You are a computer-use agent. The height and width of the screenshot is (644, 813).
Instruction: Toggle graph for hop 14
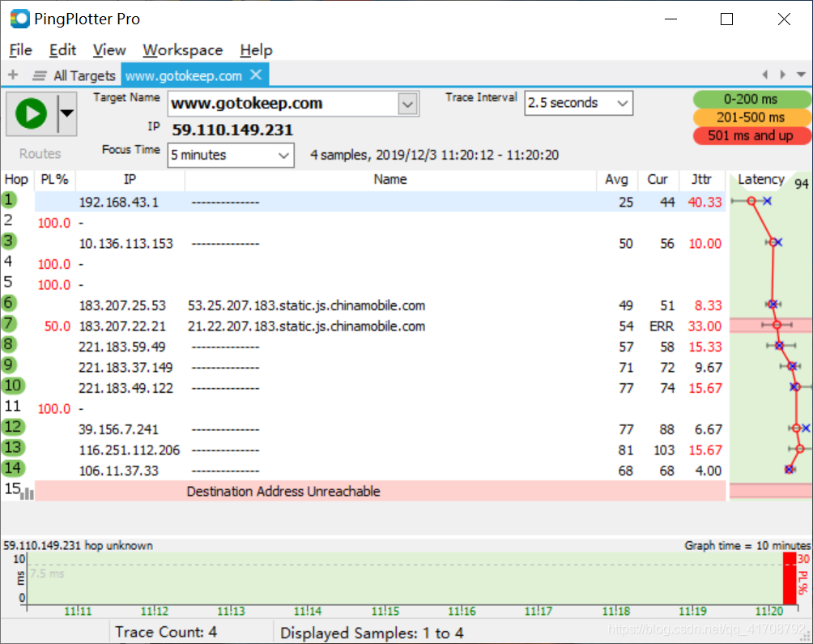(x=13, y=468)
